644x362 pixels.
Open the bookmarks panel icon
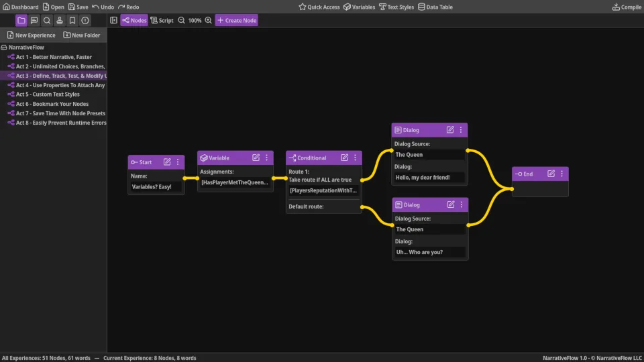(72, 21)
